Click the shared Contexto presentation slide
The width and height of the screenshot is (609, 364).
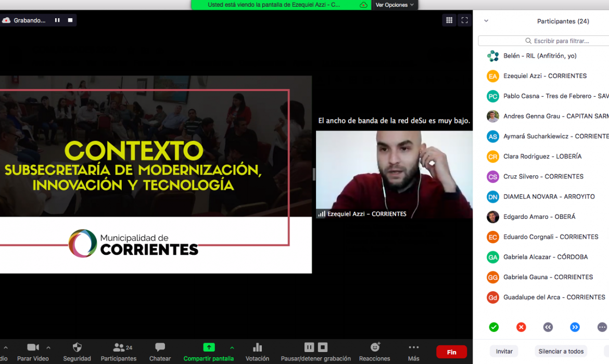156,175
